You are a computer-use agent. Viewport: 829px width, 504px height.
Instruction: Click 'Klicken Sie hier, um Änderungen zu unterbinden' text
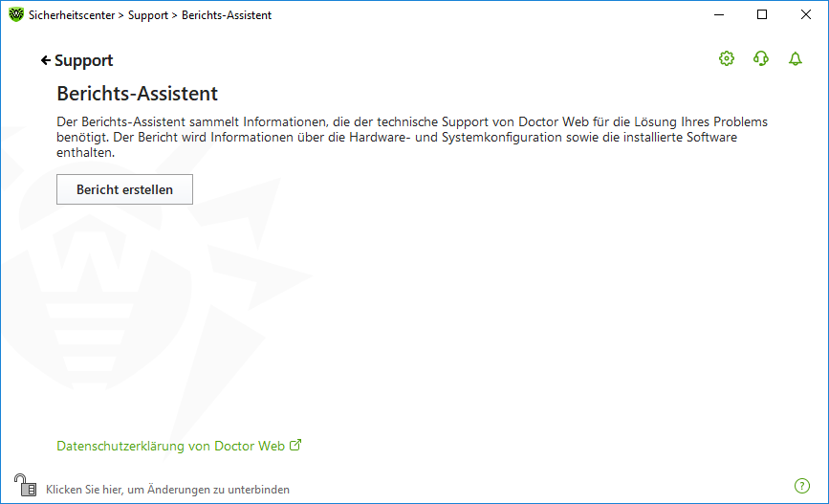(167, 490)
